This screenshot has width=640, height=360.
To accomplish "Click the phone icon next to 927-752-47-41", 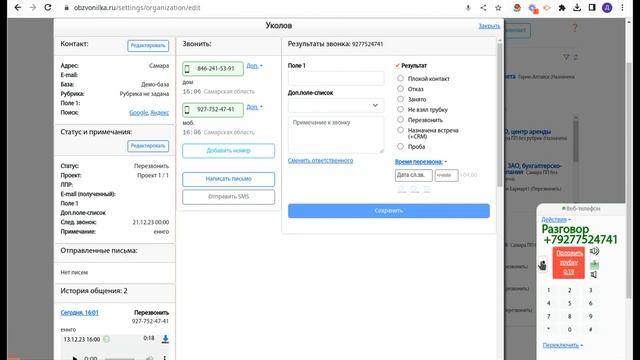I will (187, 109).
